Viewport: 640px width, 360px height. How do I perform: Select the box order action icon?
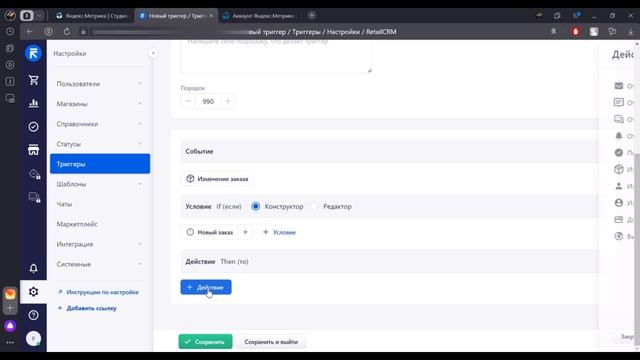coord(619,169)
